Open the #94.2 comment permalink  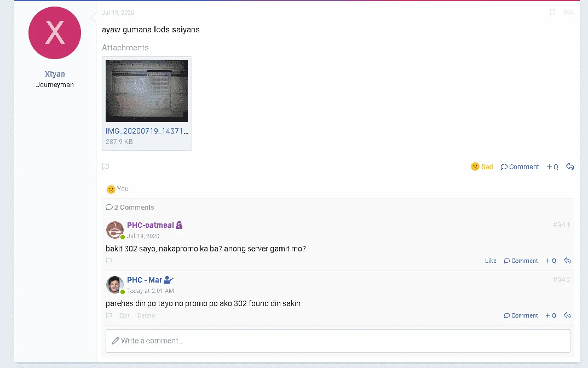[x=561, y=279]
